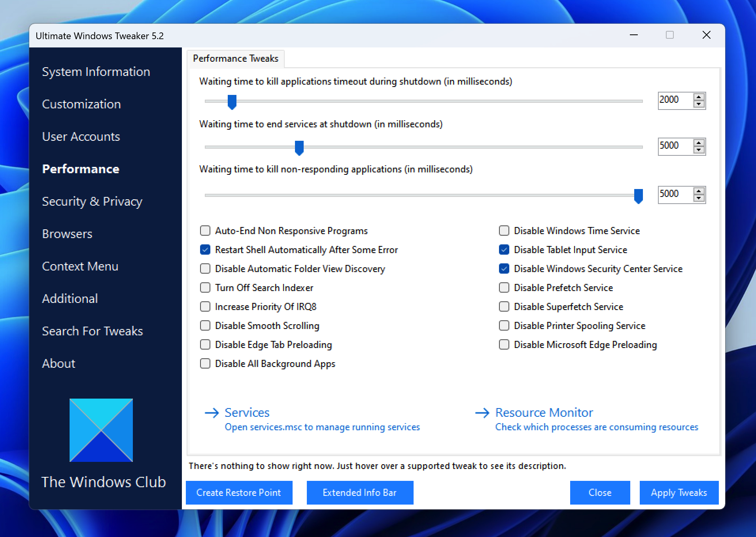Open Context Menu section
756x537 pixels.
80,266
